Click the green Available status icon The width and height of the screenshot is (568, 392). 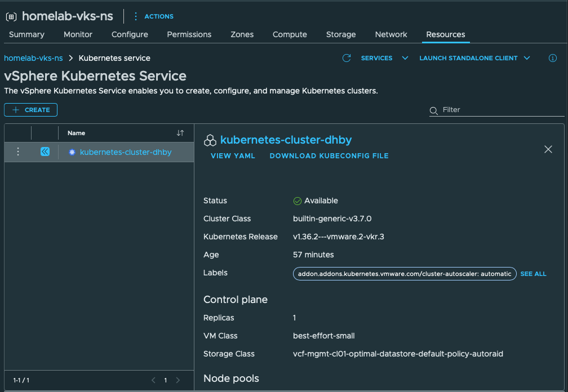[x=297, y=201]
